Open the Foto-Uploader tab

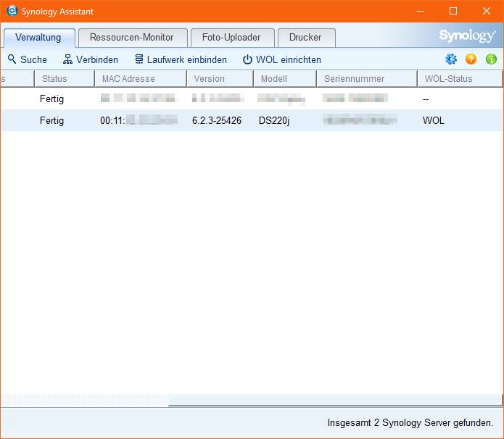pos(232,38)
